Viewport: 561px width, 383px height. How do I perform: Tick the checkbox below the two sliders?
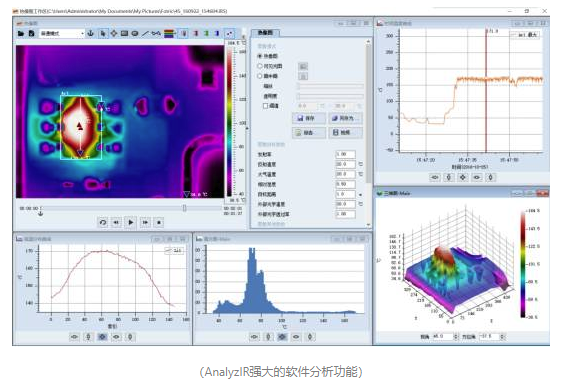[265, 106]
